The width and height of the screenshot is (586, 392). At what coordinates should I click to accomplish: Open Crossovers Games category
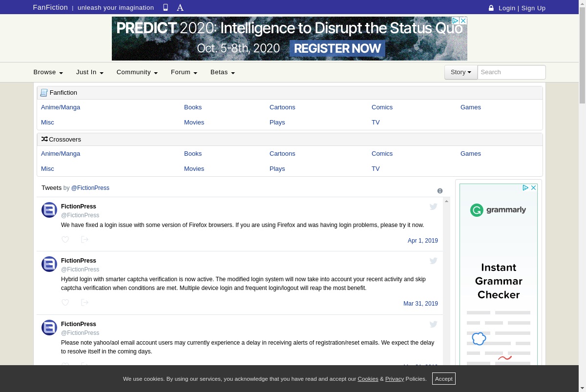471,154
